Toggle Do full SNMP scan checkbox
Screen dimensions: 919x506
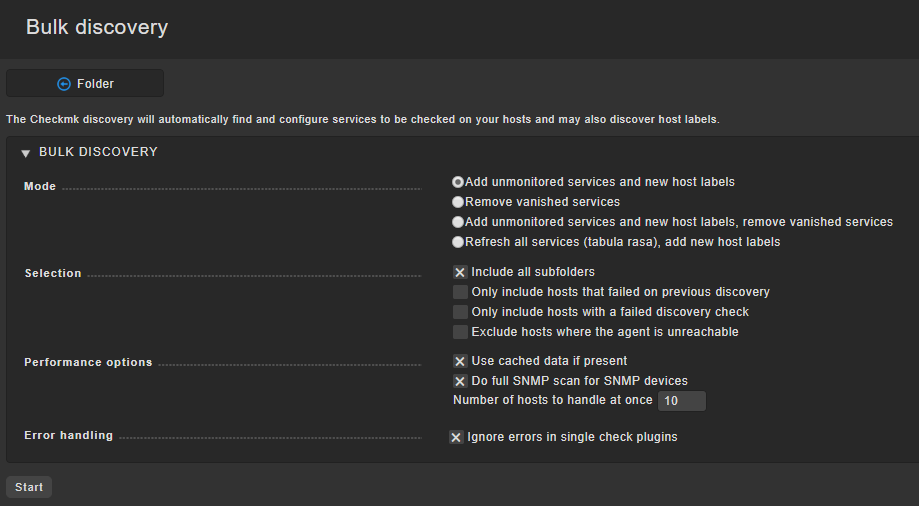[460, 381]
